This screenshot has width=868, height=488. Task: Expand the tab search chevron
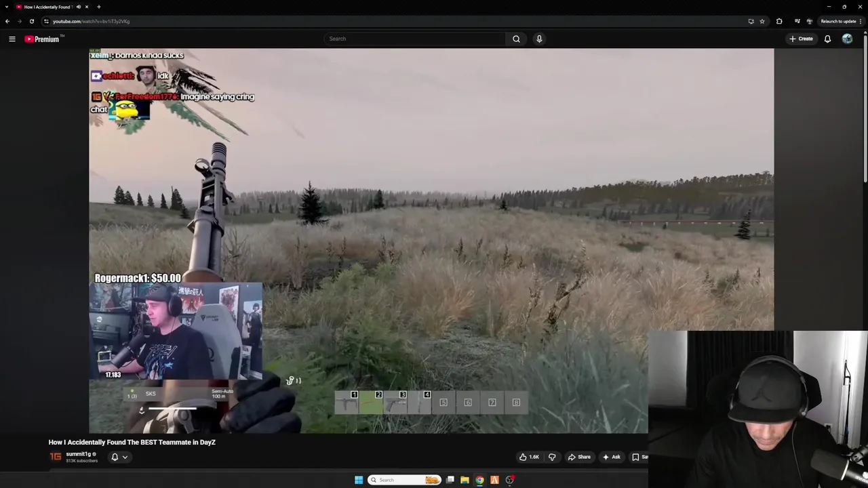[x=6, y=7]
